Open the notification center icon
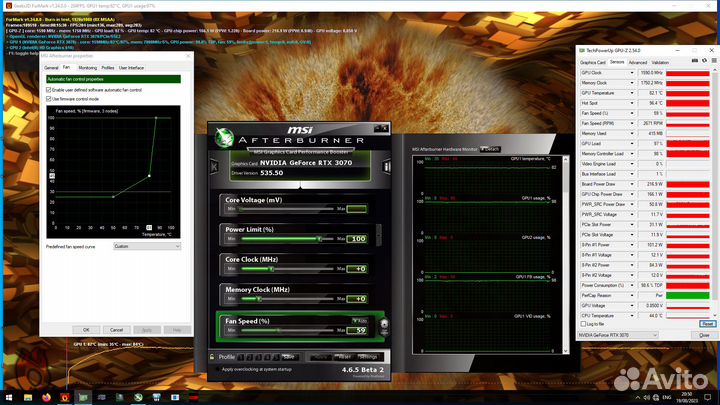This screenshot has height=405, width=720. point(708,397)
